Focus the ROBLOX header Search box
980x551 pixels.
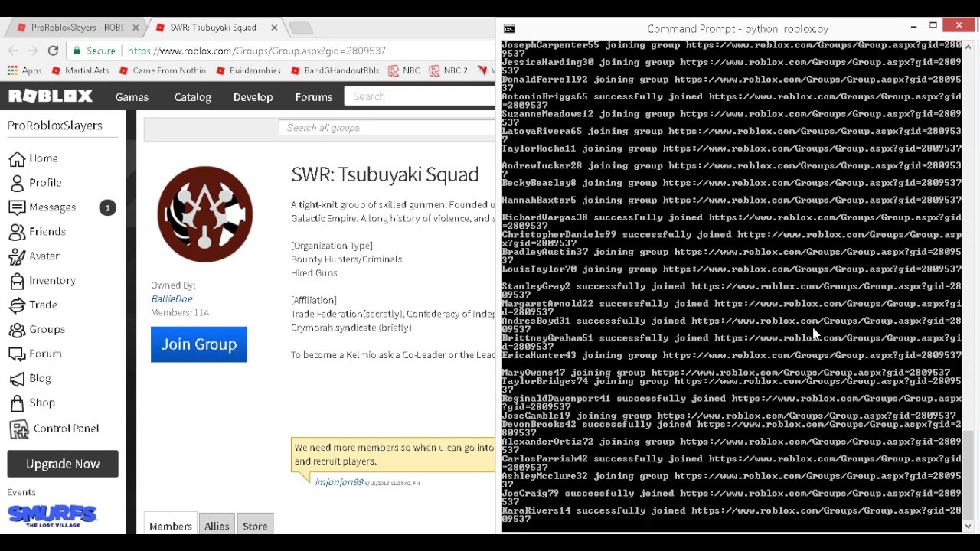pyautogui.click(x=420, y=96)
